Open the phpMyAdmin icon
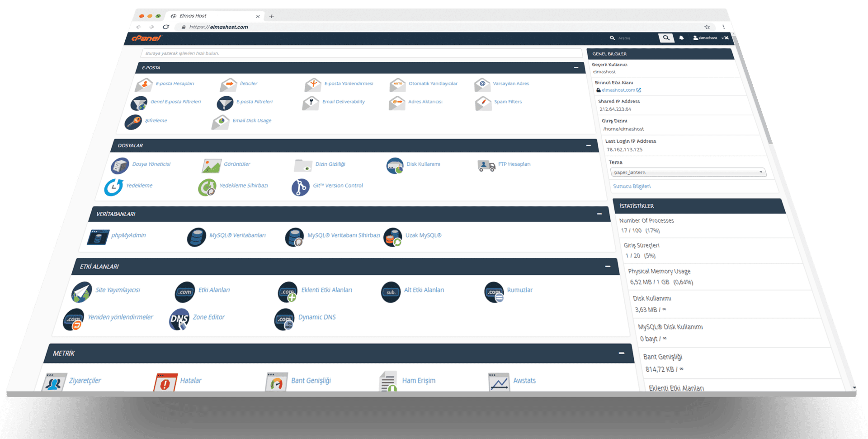The height and width of the screenshot is (439, 868). pyautogui.click(x=98, y=237)
